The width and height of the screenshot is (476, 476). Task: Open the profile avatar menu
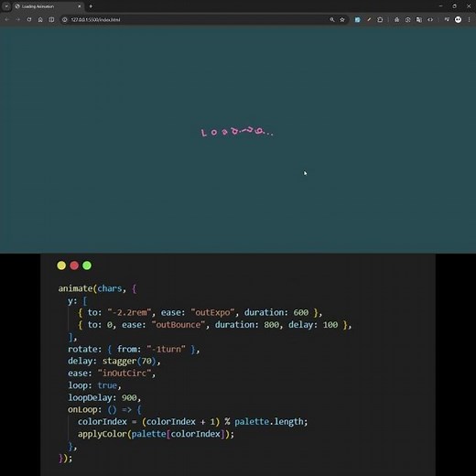tap(458, 19)
